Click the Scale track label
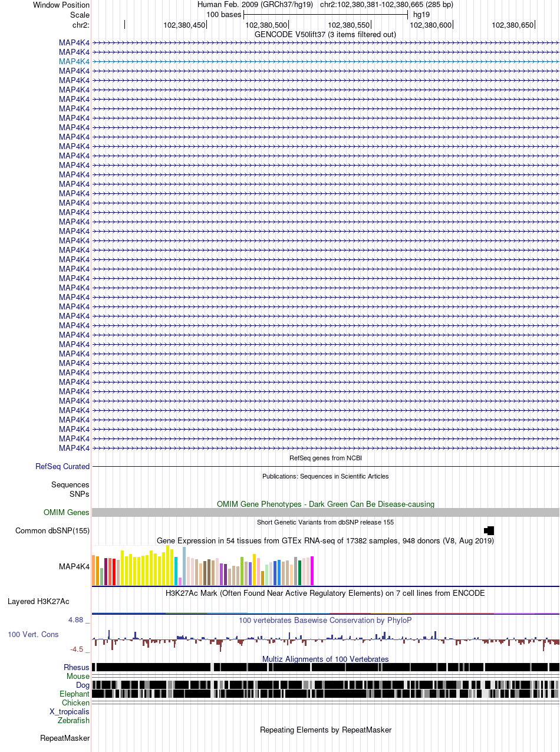 pos(80,15)
